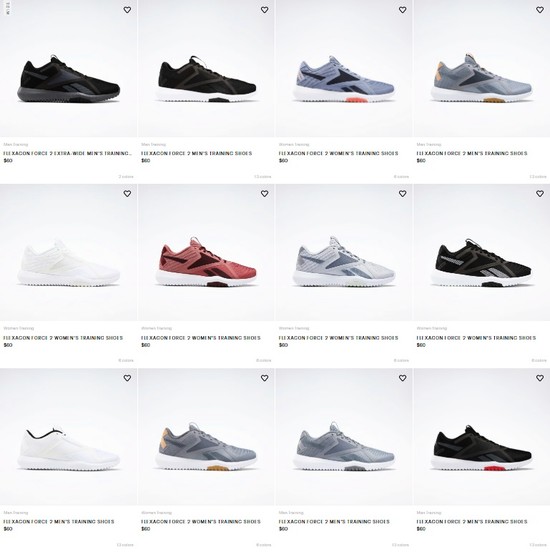This screenshot has height=552, width=550.
Task: Add blue women's shoe with coral sole to wishlist
Action: pos(402,10)
